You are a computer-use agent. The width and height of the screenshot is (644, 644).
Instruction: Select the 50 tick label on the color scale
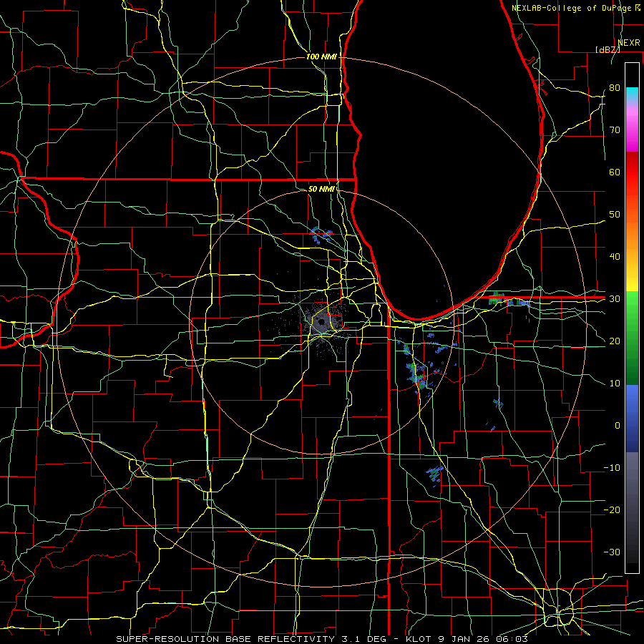pos(615,215)
